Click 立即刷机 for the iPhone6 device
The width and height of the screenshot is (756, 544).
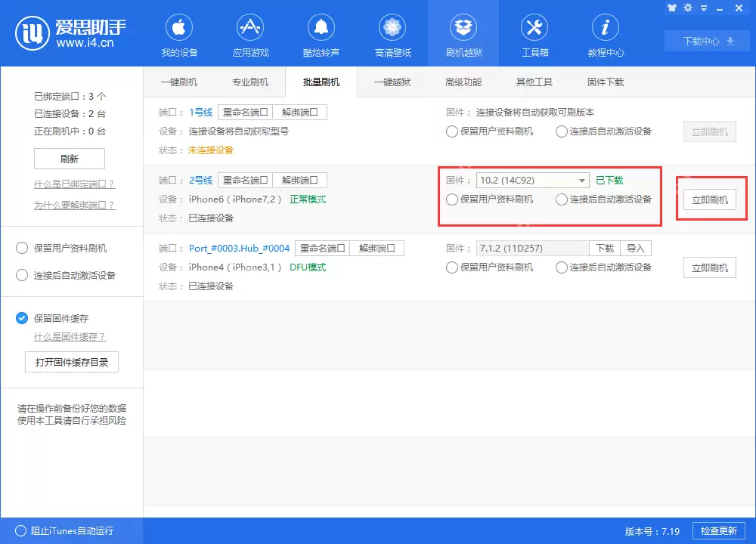click(x=711, y=199)
